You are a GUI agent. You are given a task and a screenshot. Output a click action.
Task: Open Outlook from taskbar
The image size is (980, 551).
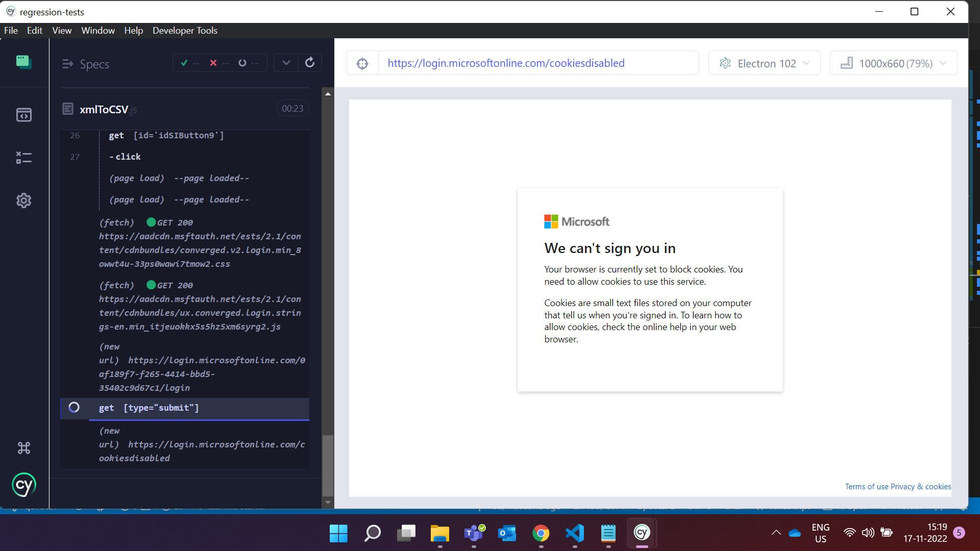click(x=507, y=533)
